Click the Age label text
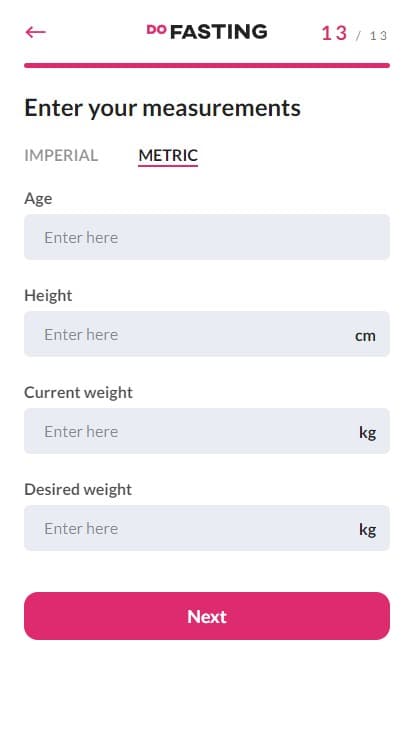Viewport: 414px width, 736px height. coord(38,199)
